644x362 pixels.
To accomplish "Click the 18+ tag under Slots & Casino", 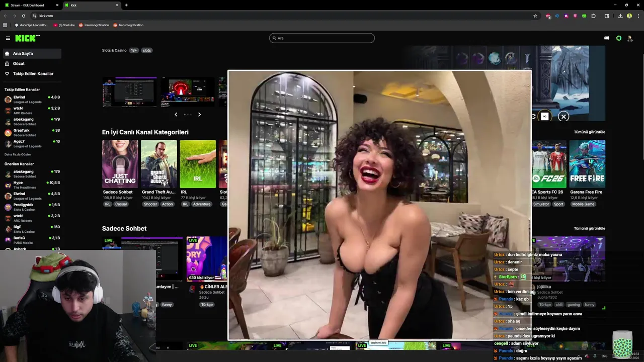I will click(x=134, y=50).
